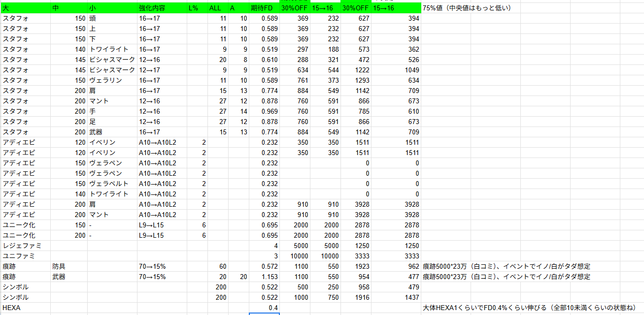Click the 544 value cell
Image resolution: width=644 pixels, height=315 pixels.
click(326, 70)
